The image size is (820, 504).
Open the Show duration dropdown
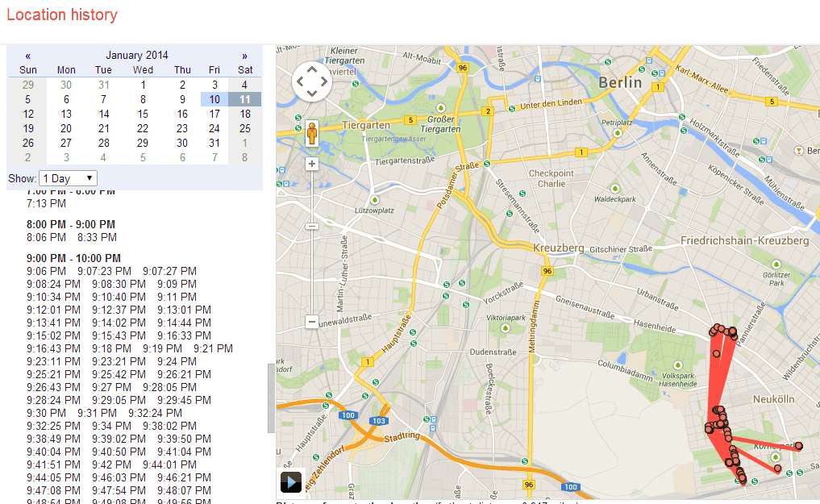tap(68, 178)
